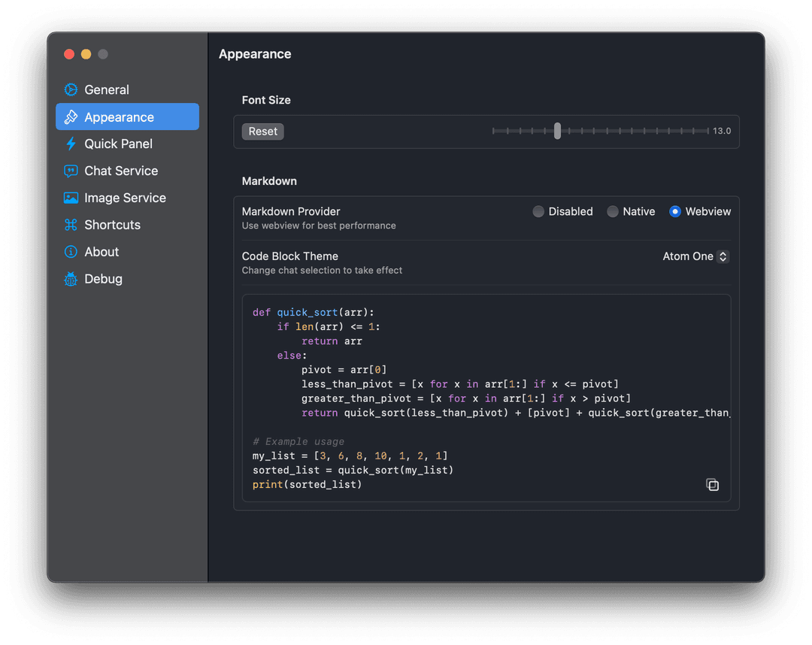Viewport: 812px width, 645px height.
Task: Click the Chat Service speech bubble icon
Action: 71,171
